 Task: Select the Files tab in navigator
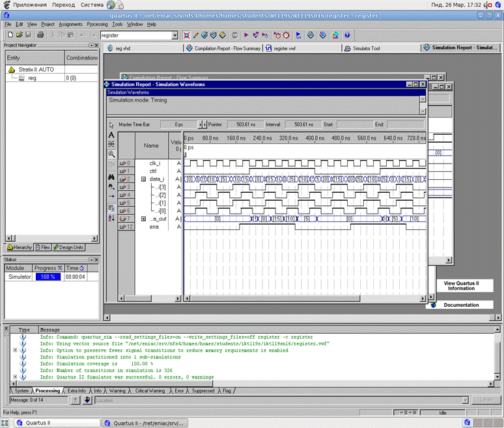(x=43, y=248)
